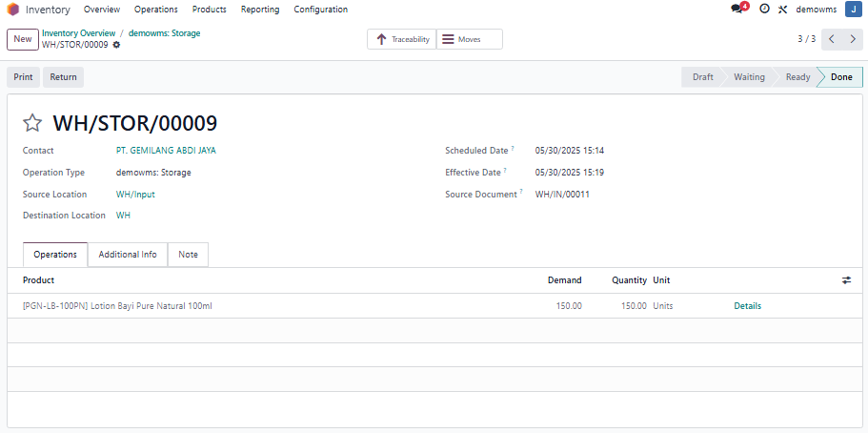The height and width of the screenshot is (433, 868).
Task: Open column settings adjust icon in table header
Action: (846, 280)
